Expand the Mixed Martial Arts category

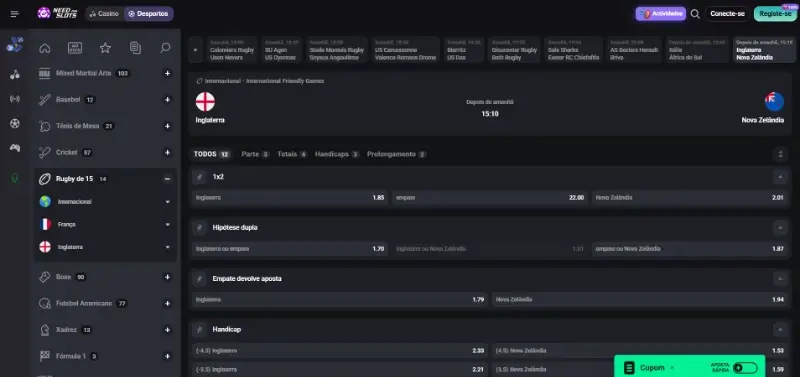(x=167, y=73)
